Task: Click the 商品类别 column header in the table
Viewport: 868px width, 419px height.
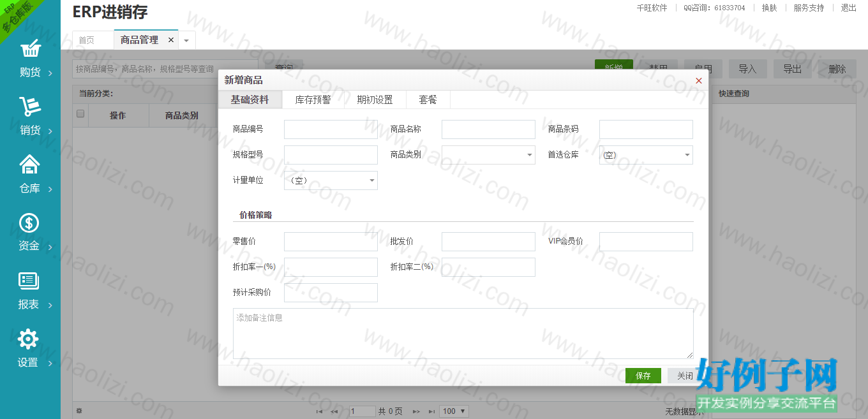Action: [182, 115]
